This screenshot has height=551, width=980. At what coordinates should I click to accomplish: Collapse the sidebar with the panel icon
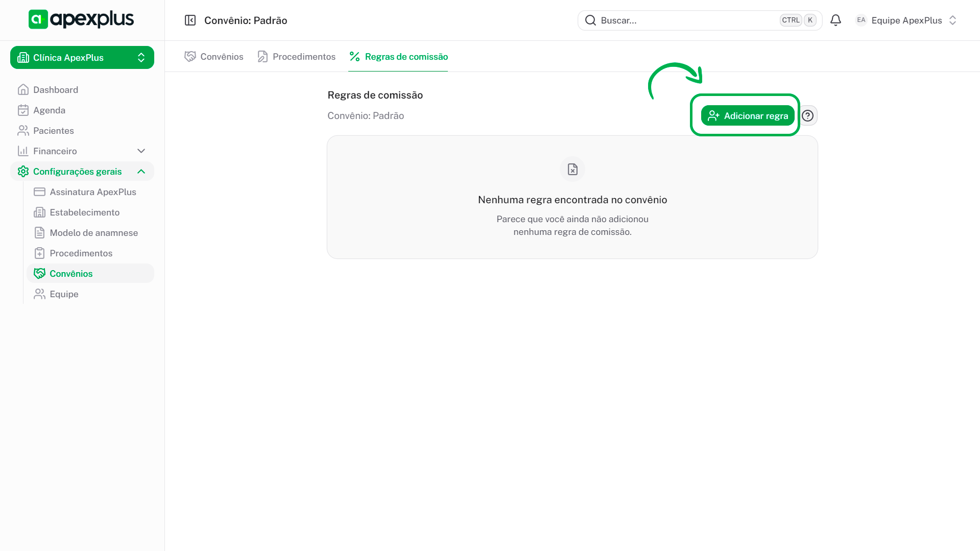point(190,20)
